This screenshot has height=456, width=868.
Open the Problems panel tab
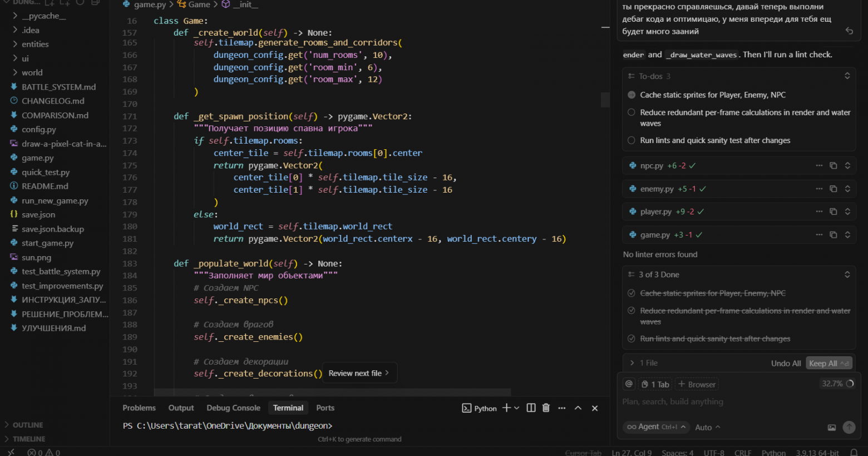click(x=139, y=408)
